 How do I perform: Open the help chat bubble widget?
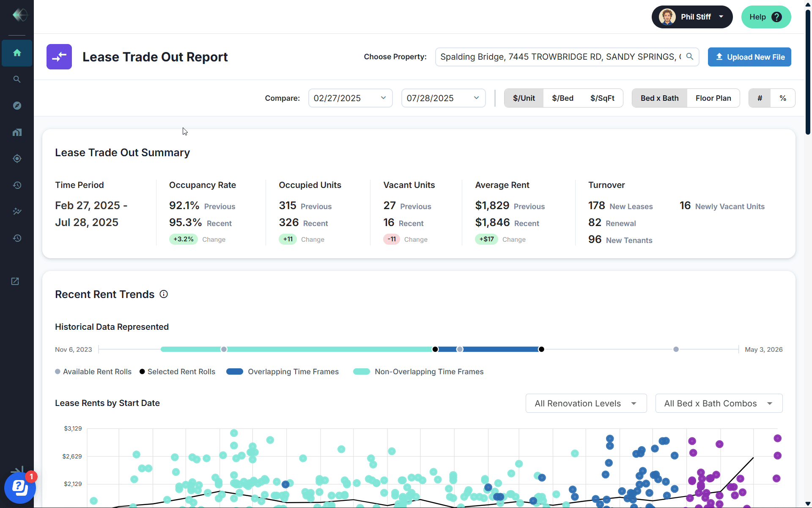(x=19, y=488)
